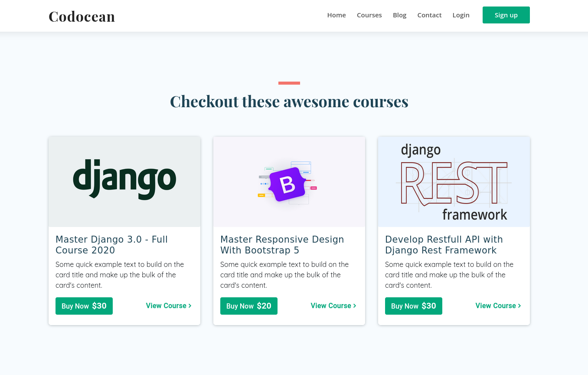The height and width of the screenshot is (375, 588).
Task: View Course for Master Django 3.0
Action: [169, 306]
